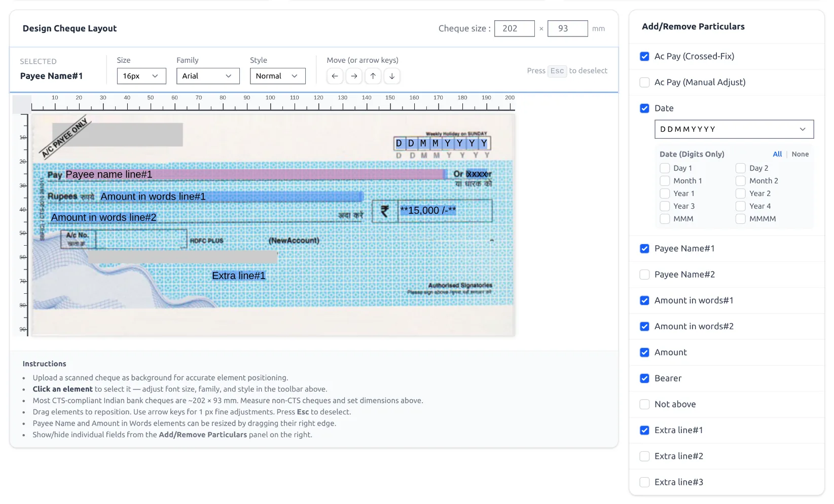Toggle the Amount checkbox
834x504 pixels.
644,353
